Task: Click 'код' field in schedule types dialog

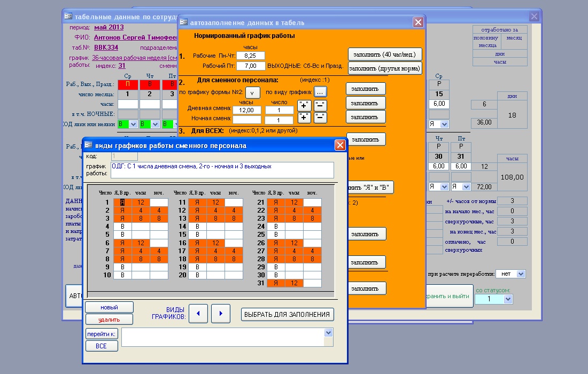Action: 125,156
